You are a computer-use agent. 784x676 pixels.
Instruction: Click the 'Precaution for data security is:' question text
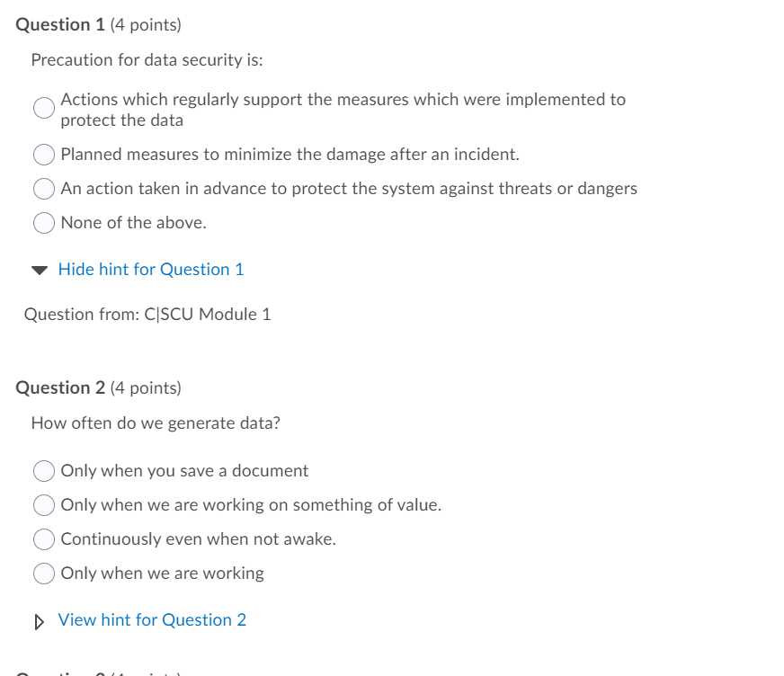click(x=132, y=59)
